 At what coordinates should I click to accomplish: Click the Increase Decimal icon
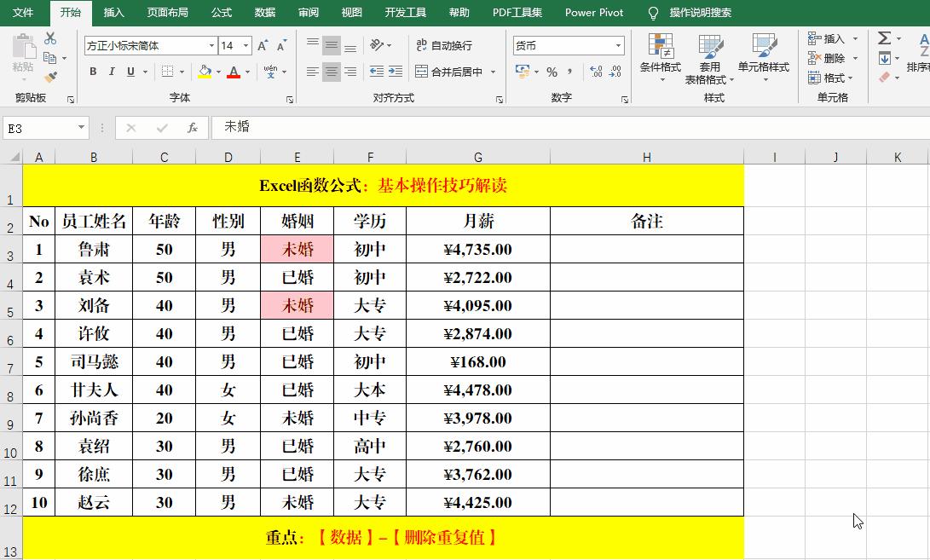[x=597, y=72]
